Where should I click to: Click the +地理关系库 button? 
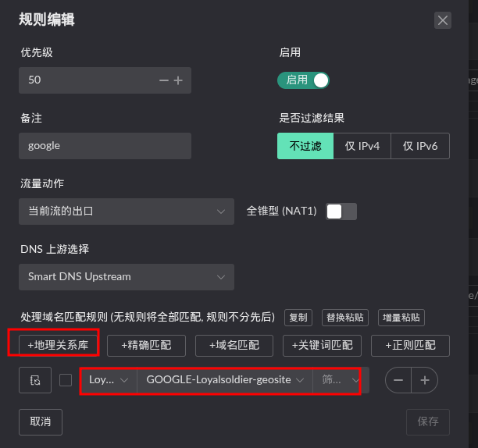[x=53, y=345]
